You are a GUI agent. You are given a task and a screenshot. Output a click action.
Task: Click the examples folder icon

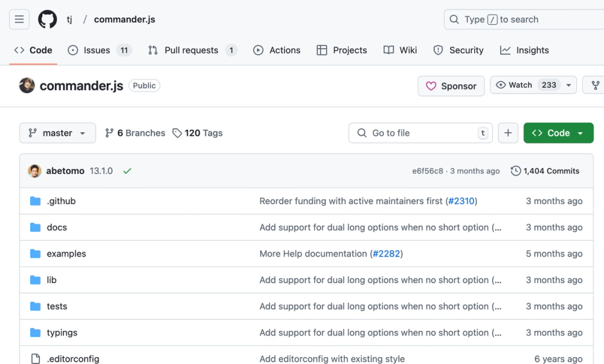(36, 254)
